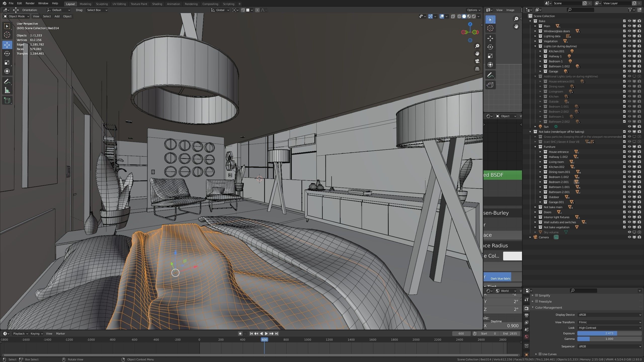Adjust the Exposure slider
644x362 pixels.
tap(610, 333)
